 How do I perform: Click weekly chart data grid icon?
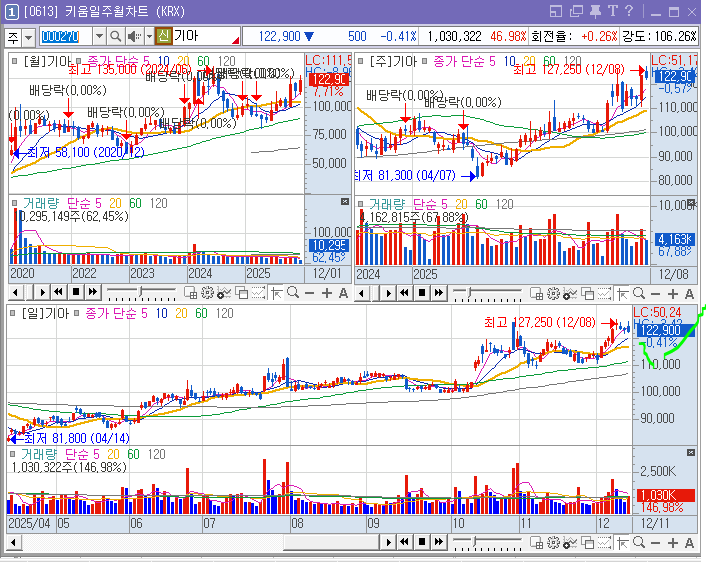coord(537,294)
